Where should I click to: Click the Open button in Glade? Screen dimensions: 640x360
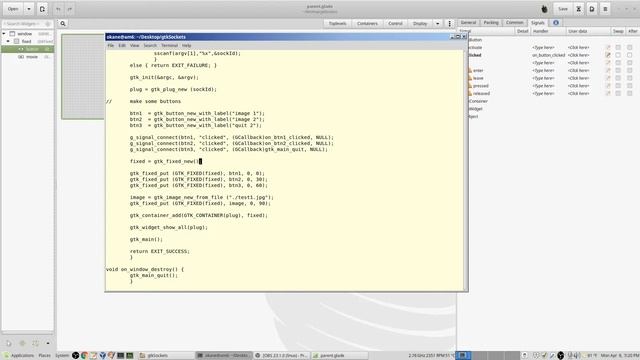coord(13,9)
